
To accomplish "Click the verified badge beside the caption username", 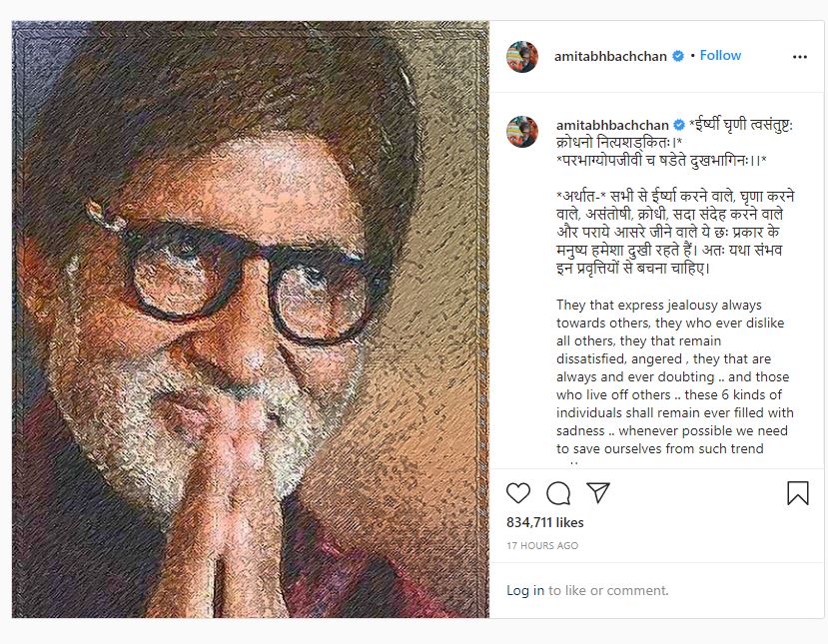I will point(678,125).
